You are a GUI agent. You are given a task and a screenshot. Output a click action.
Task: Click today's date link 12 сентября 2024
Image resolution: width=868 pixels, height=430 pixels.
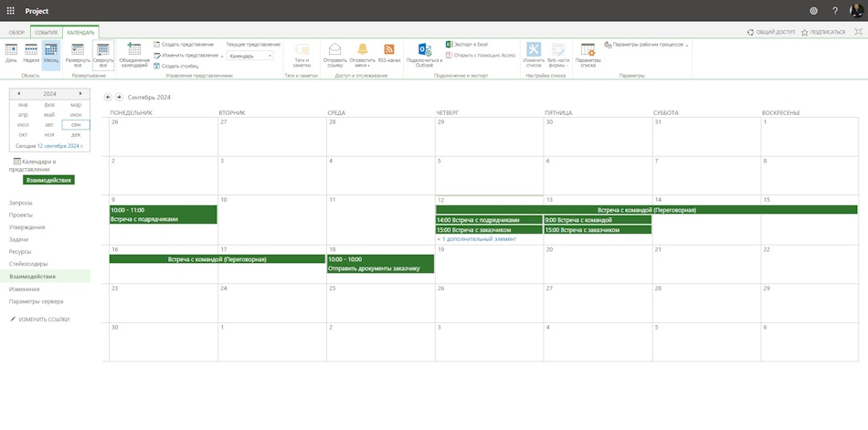click(x=60, y=146)
